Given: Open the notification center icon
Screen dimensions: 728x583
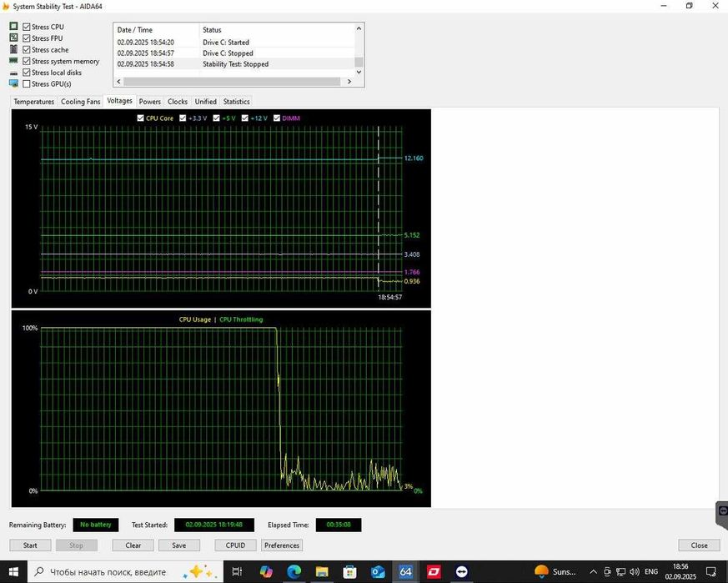Looking at the screenshot, I should pos(710,571).
